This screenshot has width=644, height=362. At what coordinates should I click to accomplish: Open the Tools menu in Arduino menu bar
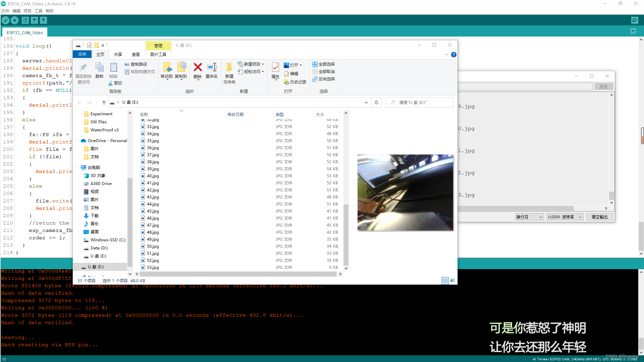39,11
